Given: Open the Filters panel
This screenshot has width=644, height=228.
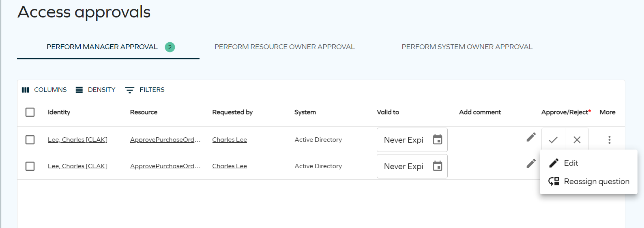Looking at the screenshot, I should coord(145,90).
